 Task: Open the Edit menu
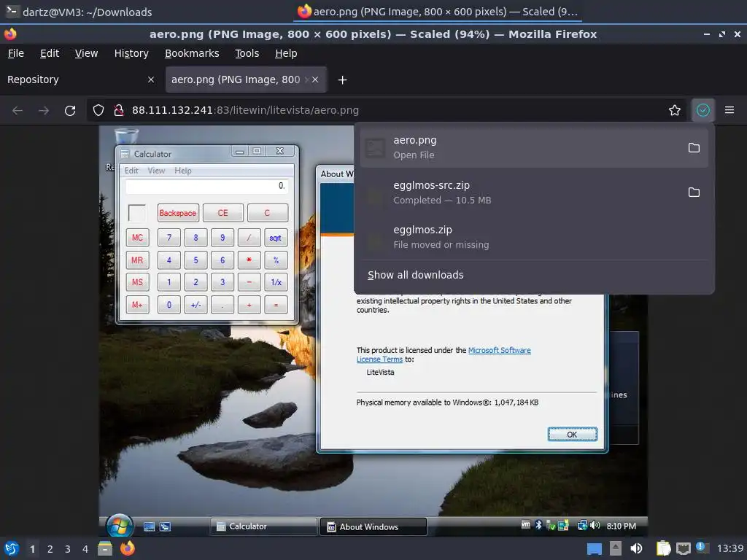pos(50,53)
